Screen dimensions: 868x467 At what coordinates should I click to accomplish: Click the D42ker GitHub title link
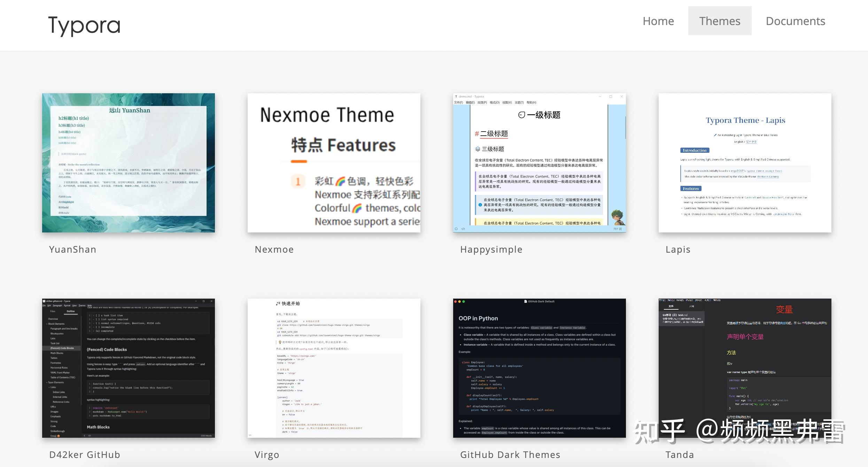(x=85, y=455)
